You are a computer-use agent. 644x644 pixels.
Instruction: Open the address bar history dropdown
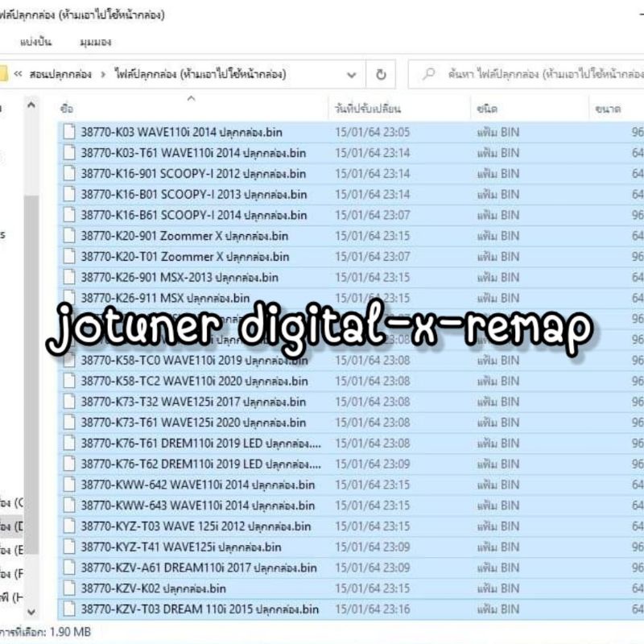coord(351,75)
